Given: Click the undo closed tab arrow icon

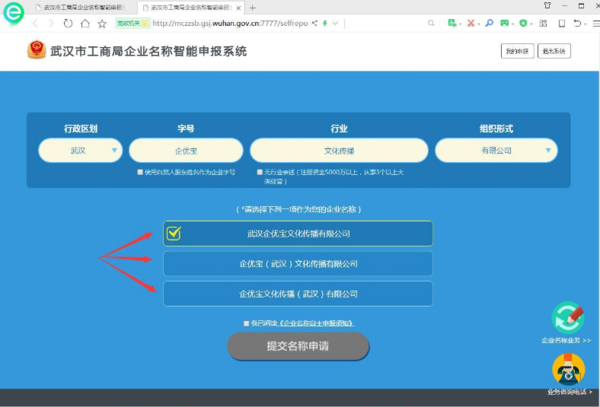Looking at the screenshot, I should 577,23.
